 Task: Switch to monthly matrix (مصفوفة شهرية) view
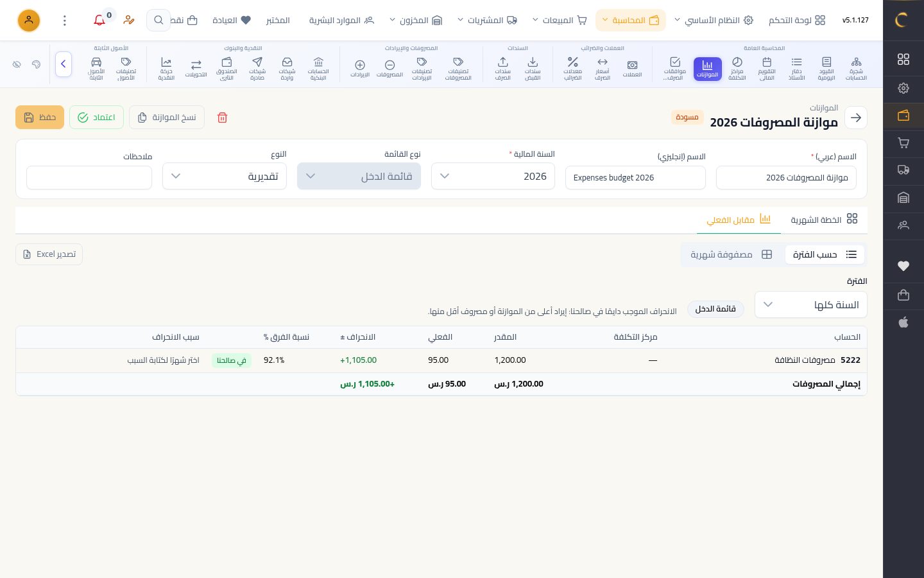click(x=731, y=255)
